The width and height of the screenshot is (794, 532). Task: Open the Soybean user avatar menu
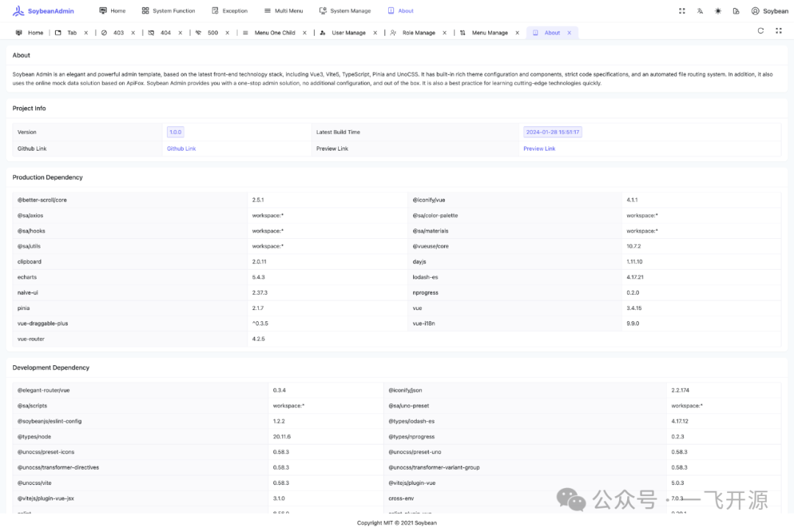[x=770, y=11]
